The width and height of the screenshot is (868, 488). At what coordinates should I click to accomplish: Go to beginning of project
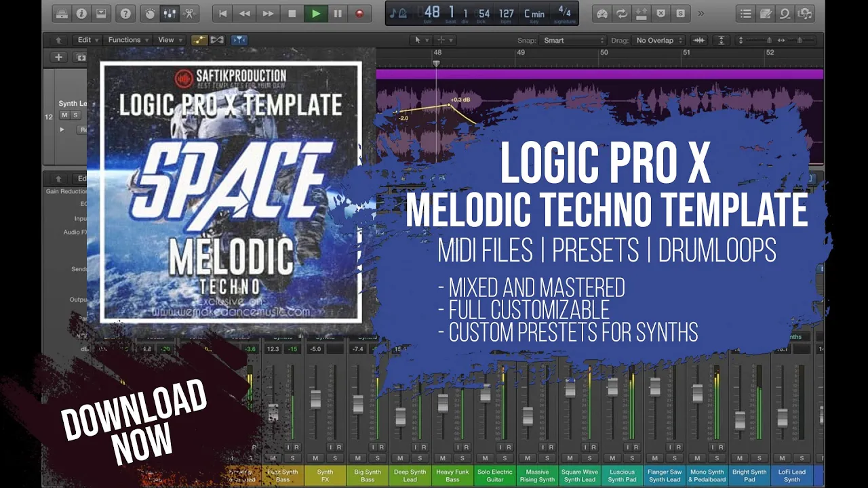pos(222,13)
